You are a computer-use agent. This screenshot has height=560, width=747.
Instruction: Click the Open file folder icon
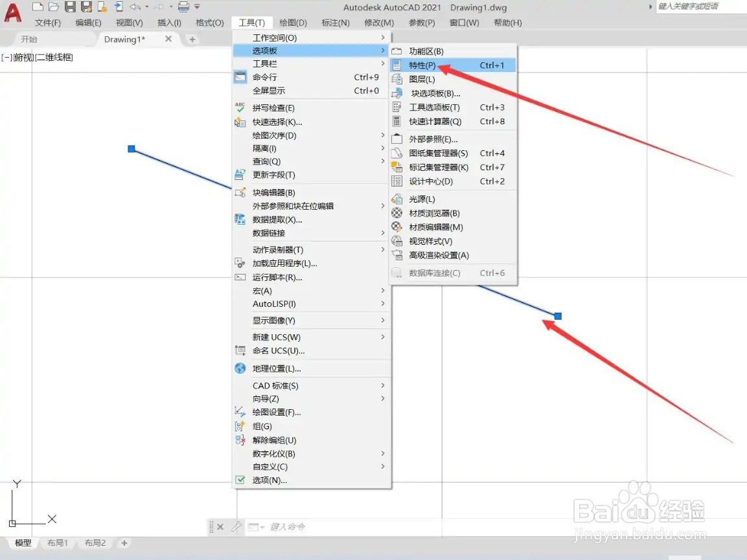[x=54, y=6]
